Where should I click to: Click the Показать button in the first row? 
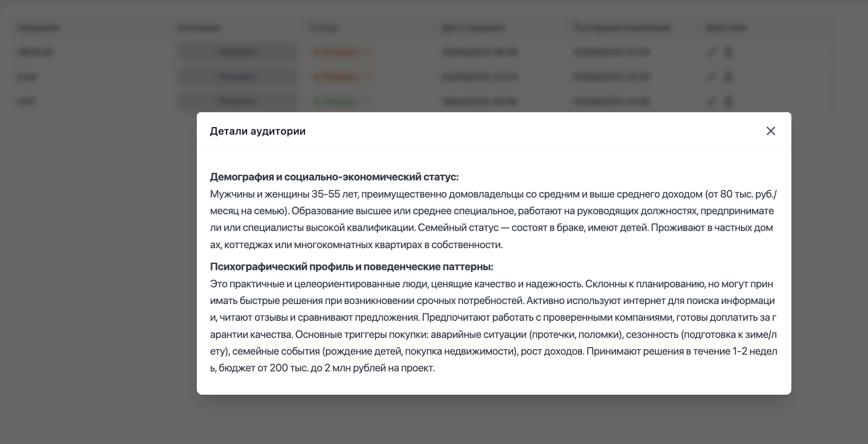coord(237,51)
